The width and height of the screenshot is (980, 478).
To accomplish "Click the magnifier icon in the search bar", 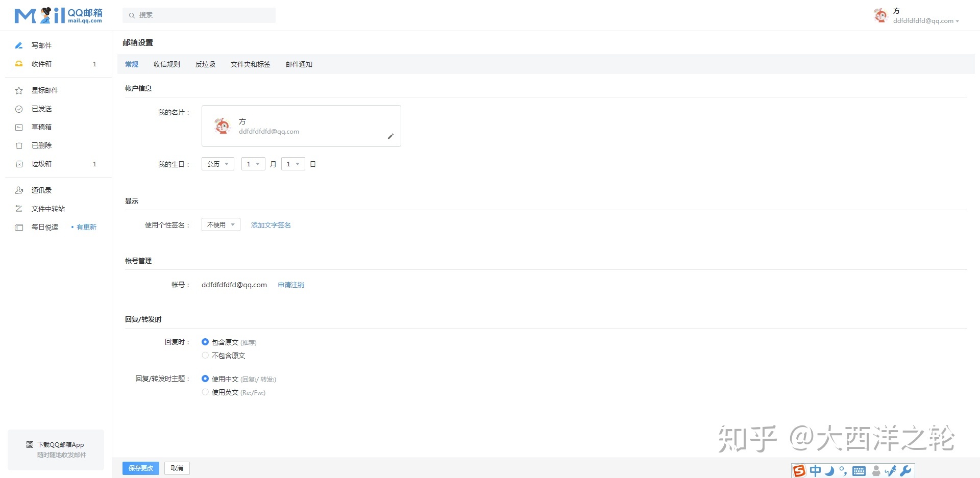I will (x=132, y=15).
